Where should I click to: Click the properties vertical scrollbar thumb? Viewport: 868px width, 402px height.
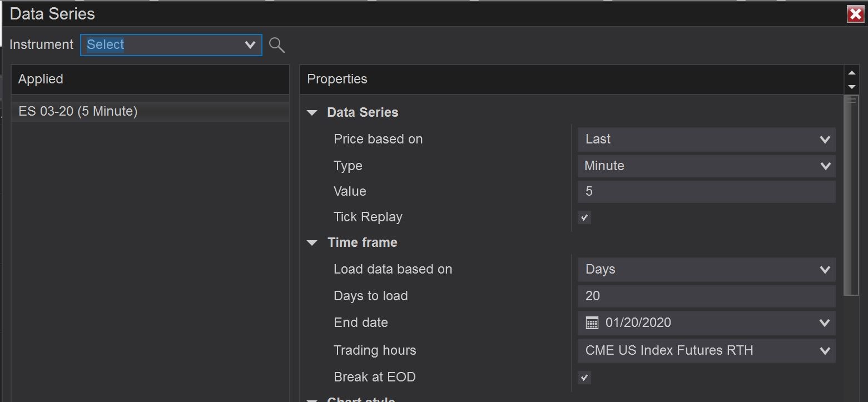[x=851, y=195]
